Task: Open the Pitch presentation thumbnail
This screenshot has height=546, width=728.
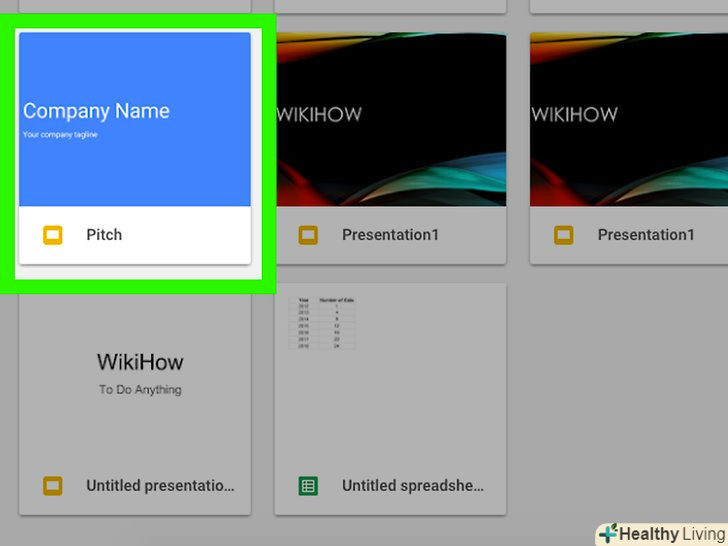Action: click(135, 119)
